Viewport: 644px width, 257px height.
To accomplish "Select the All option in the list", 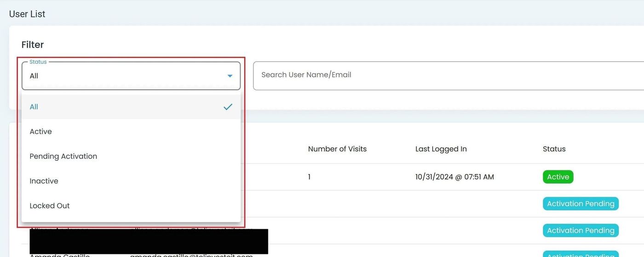I will (34, 107).
